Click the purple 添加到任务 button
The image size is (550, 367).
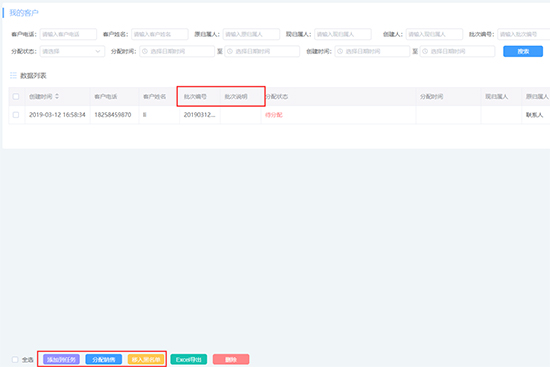tap(61, 359)
